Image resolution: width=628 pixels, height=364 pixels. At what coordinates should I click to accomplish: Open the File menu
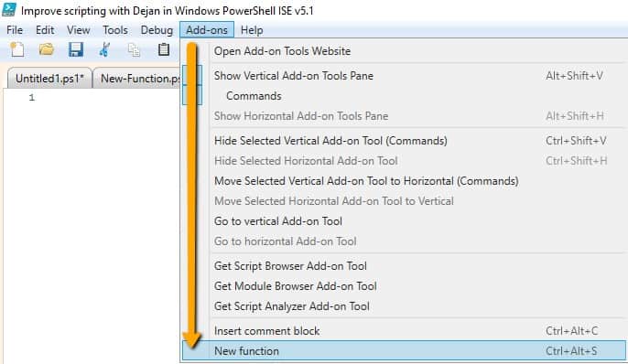tap(15, 30)
